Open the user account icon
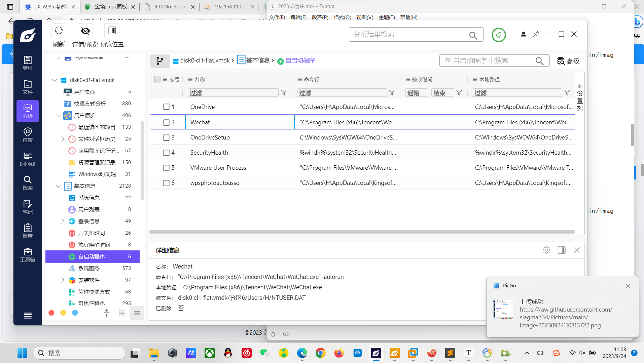Image resolution: width=644 pixels, height=363 pixels. pos(523,34)
